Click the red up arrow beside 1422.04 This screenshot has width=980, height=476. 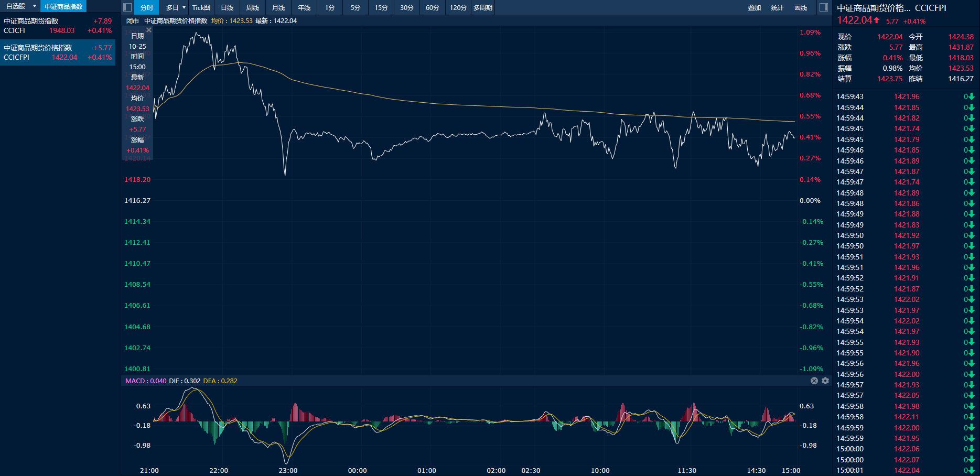(x=876, y=20)
